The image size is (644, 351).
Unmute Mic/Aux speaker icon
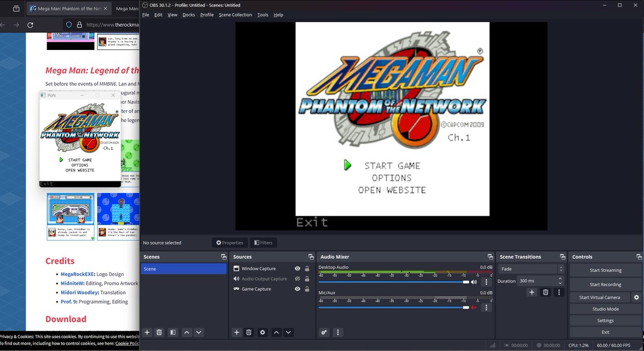point(474,308)
